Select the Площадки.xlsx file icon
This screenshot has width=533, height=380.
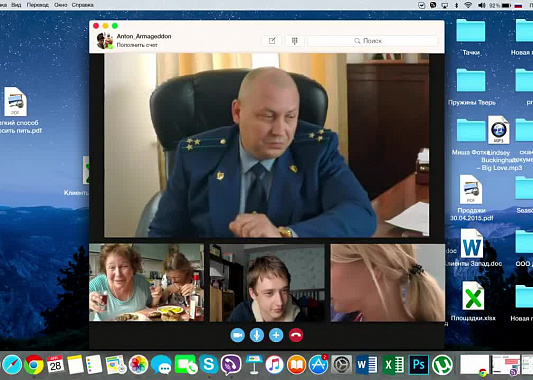[473, 296]
